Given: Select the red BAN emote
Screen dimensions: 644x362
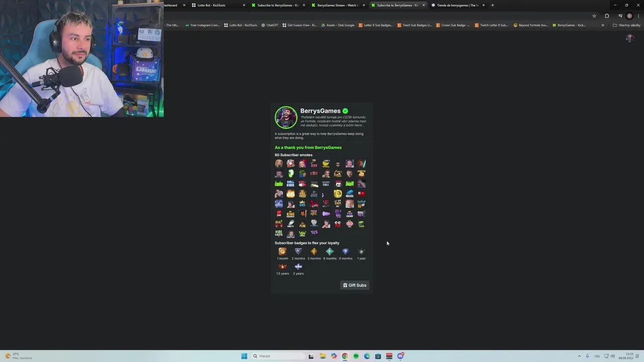Looking at the screenshot, I should click(x=314, y=164).
